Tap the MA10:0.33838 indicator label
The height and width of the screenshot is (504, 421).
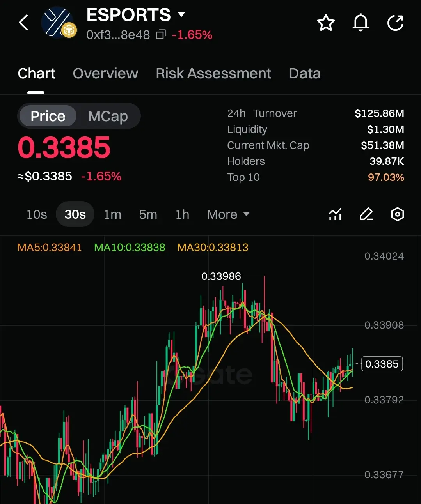pos(130,248)
